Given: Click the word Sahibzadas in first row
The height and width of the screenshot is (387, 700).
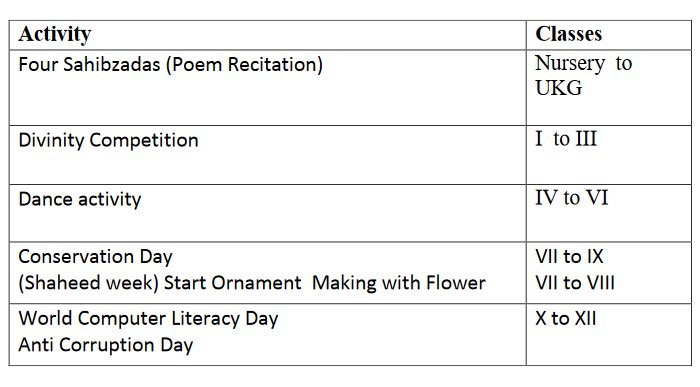Looking at the screenshot, I should coord(111,65).
